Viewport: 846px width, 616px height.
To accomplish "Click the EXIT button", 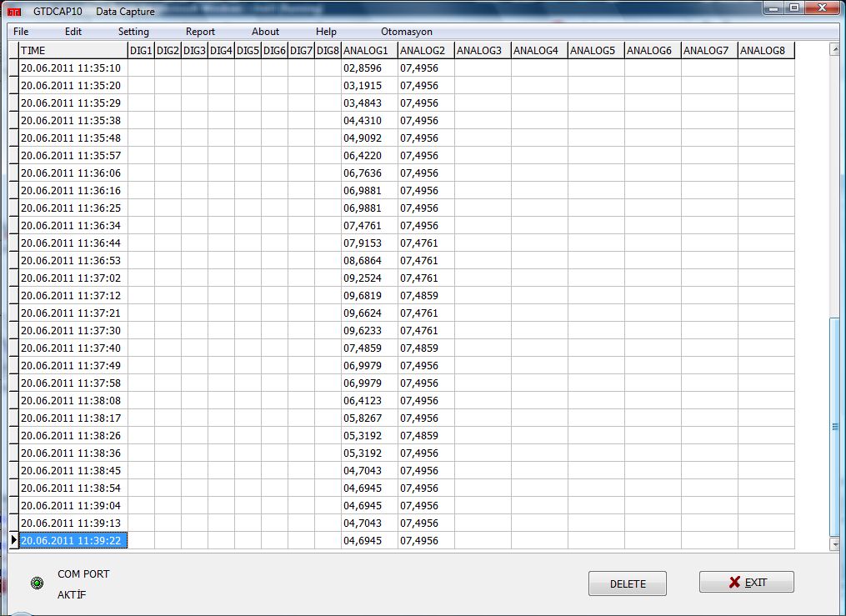I will pyautogui.click(x=747, y=582).
